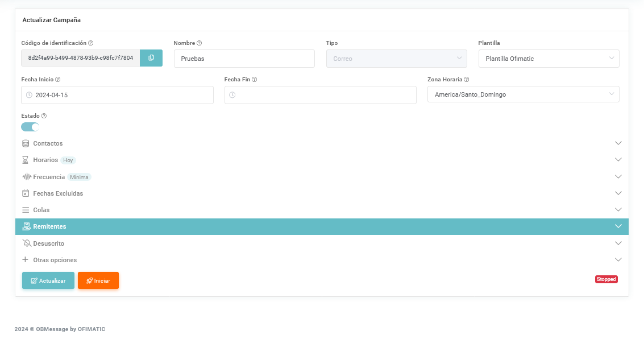This screenshot has width=644, height=339.
Task: Click help icon next to Fecha Fin
Action: point(254,80)
